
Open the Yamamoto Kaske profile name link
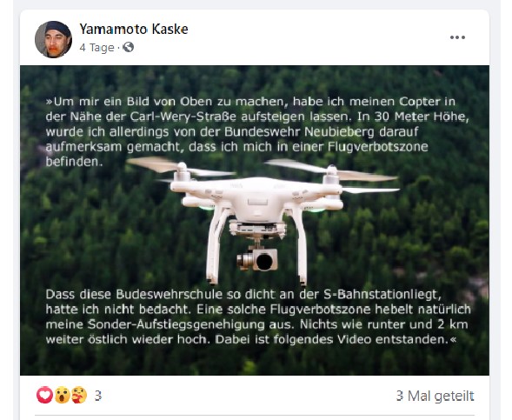(x=134, y=29)
